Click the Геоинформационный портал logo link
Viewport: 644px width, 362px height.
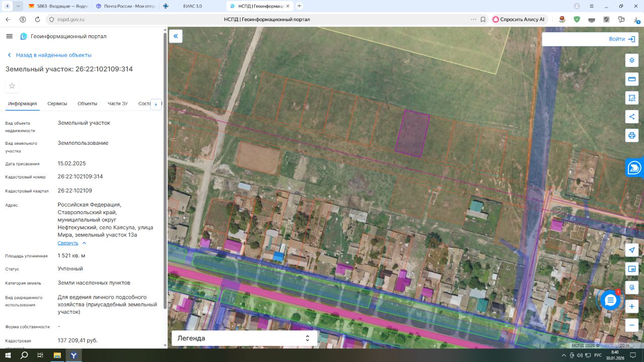coord(63,36)
